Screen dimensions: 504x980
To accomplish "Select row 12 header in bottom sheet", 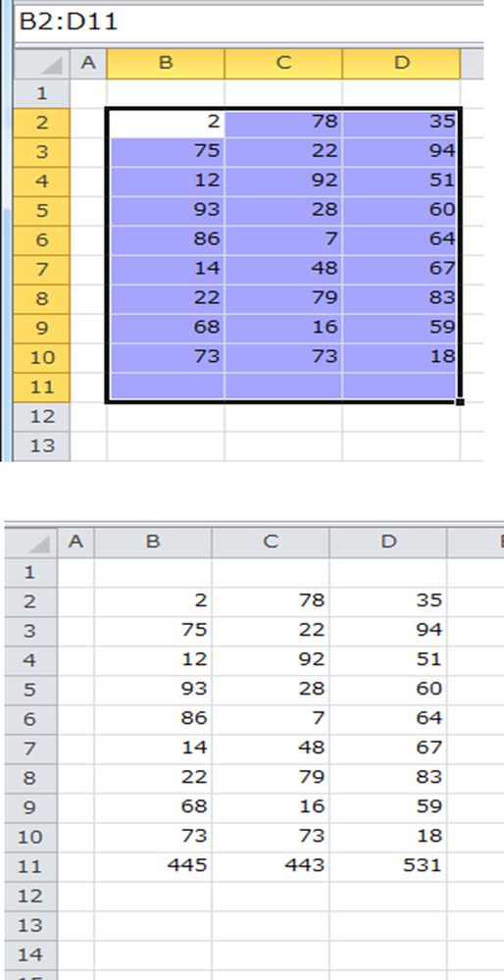I will (x=30, y=896).
